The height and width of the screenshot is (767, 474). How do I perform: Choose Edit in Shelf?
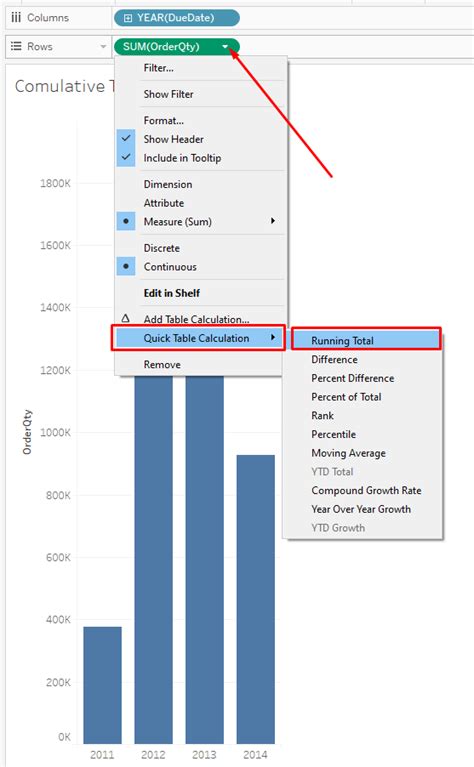click(x=172, y=293)
